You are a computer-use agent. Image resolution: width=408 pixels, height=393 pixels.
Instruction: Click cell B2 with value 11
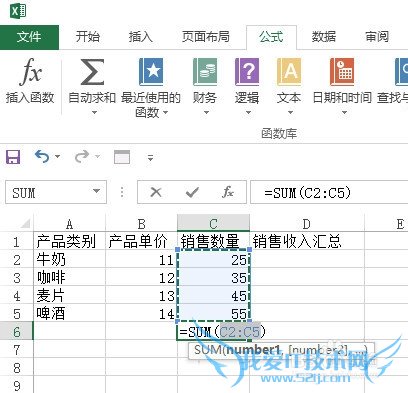click(141, 259)
